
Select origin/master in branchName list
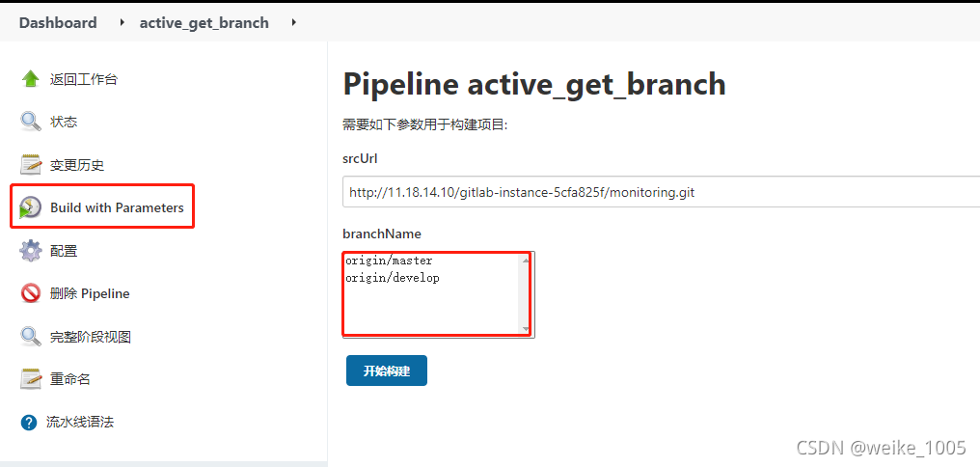coord(389,261)
